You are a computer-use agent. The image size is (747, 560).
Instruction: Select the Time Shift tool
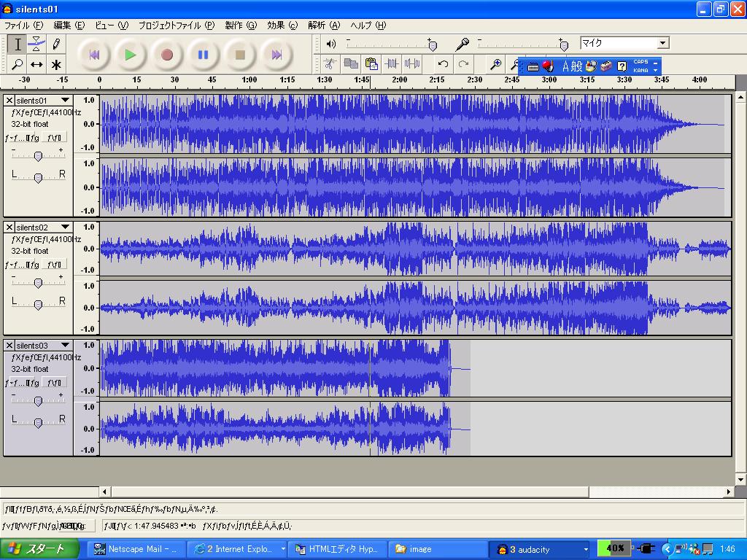[36, 64]
